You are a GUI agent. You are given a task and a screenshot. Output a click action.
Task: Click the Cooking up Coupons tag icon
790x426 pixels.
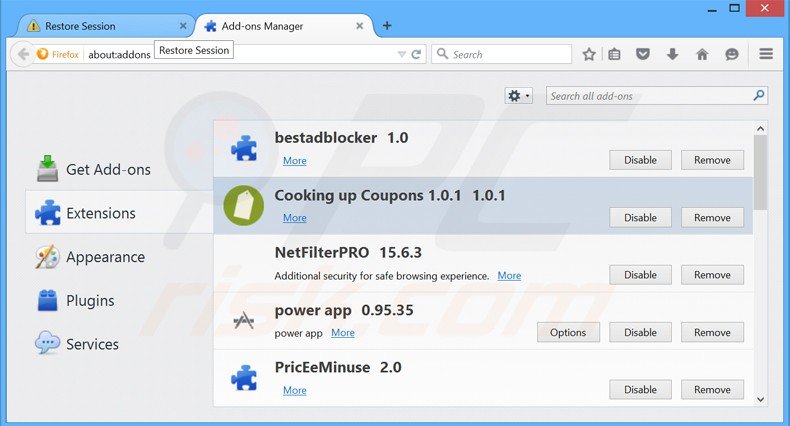click(x=244, y=205)
